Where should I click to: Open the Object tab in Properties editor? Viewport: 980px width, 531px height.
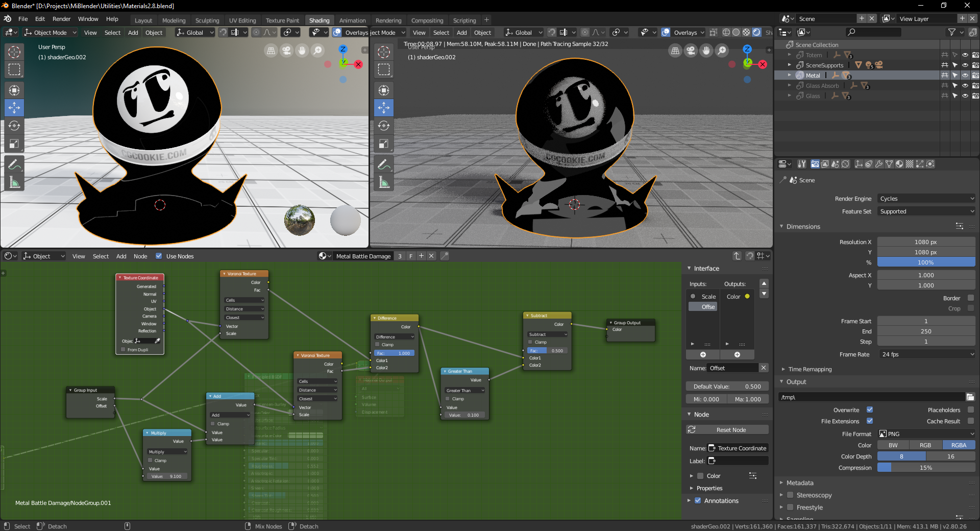click(x=859, y=164)
